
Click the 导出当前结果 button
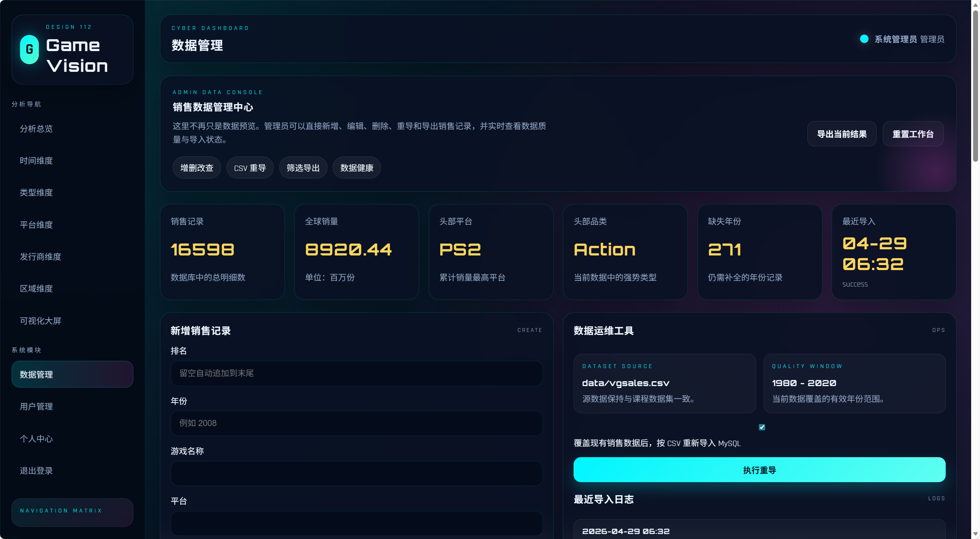tap(842, 134)
